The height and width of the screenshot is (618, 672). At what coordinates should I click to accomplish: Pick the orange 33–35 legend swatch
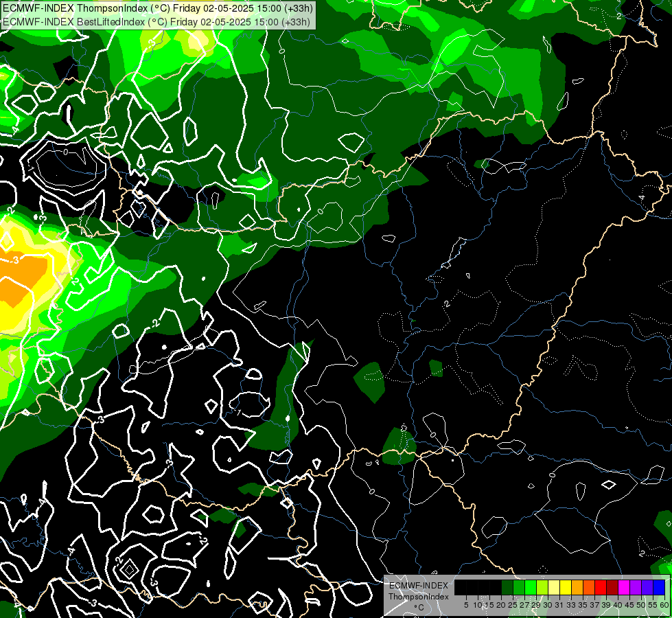577,588
